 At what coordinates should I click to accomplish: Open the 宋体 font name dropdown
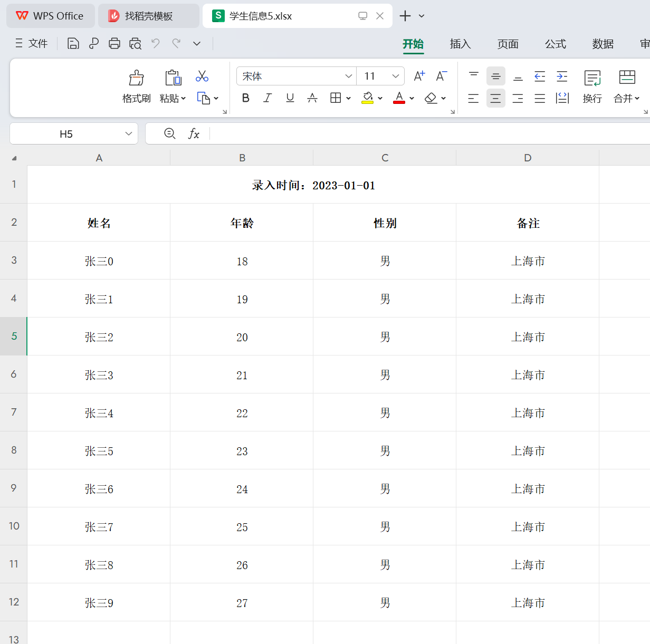(x=348, y=76)
